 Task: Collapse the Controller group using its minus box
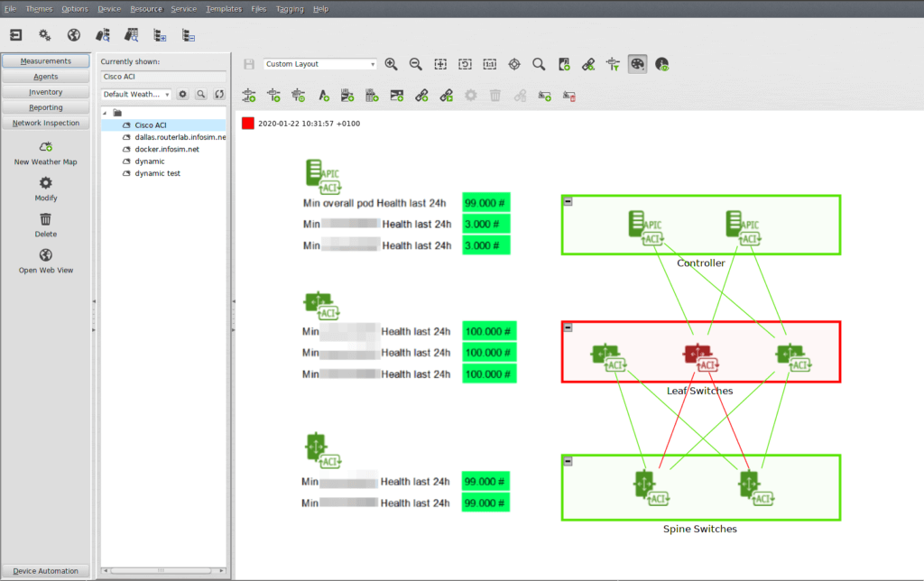[x=568, y=202]
